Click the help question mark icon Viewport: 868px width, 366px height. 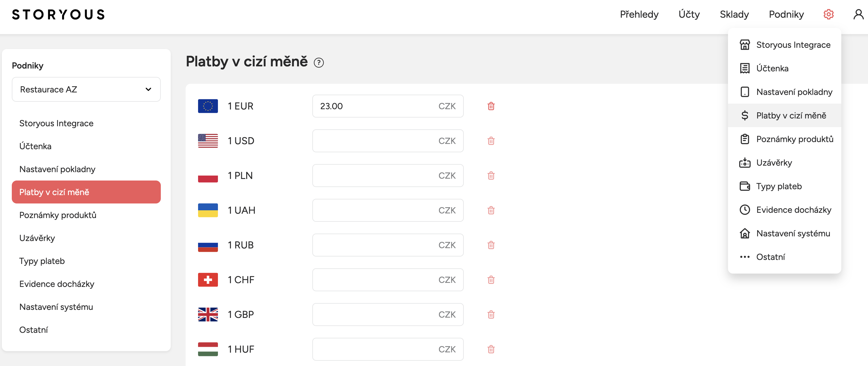pyautogui.click(x=319, y=63)
